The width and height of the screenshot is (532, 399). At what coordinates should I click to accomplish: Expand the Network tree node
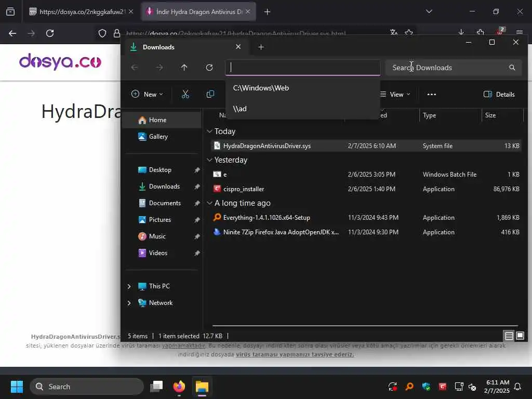[x=129, y=303]
